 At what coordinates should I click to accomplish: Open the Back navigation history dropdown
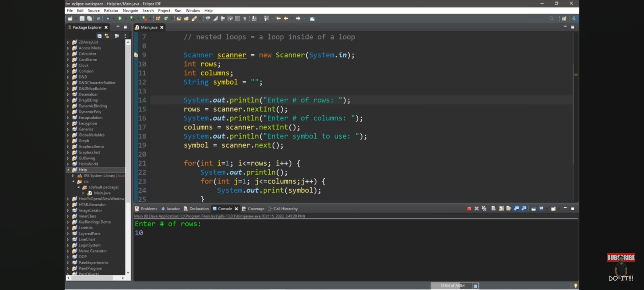pos(292,19)
